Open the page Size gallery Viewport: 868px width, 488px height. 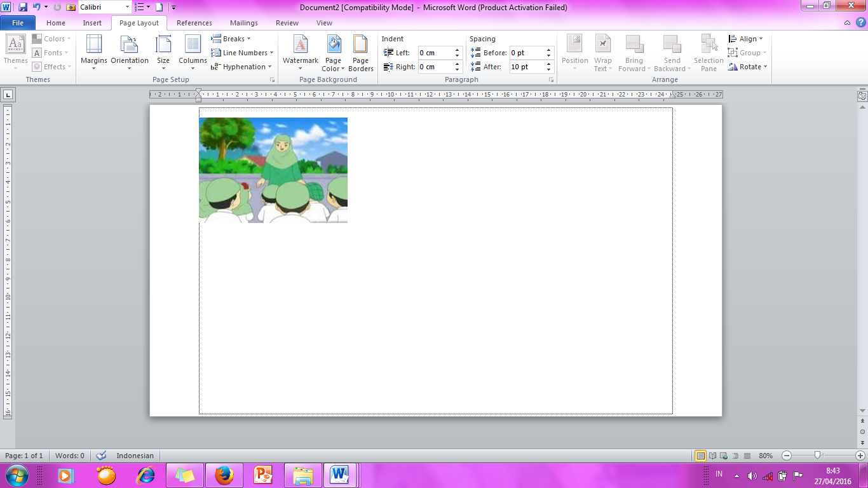pyautogui.click(x=163, y=52)
